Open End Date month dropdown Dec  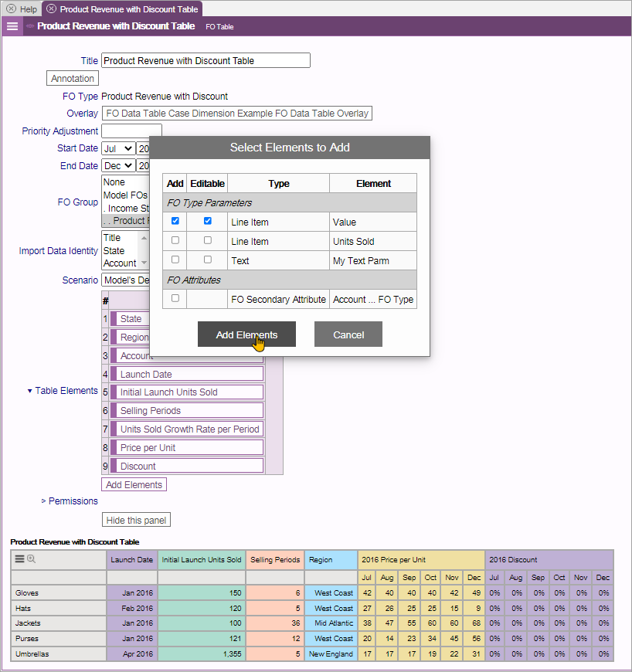pyautogui.click(x=118, y=166)
